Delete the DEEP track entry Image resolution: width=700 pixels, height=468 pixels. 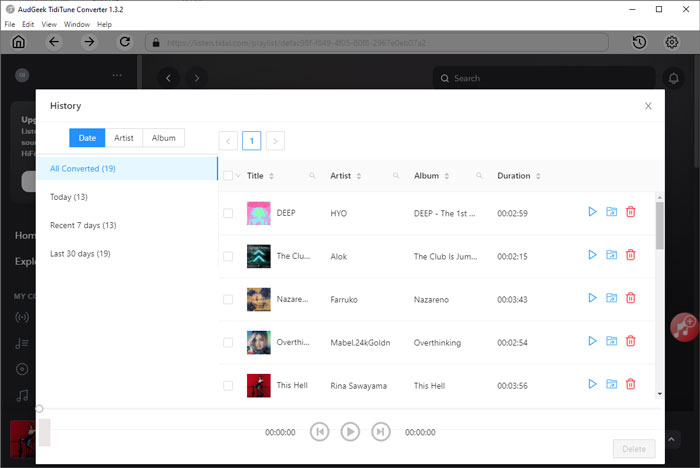pos(630,212)
